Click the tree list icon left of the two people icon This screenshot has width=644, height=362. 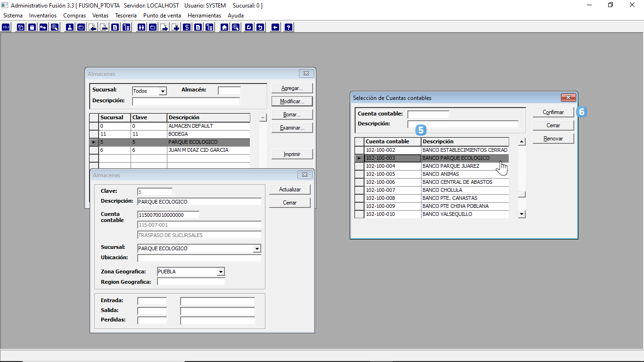pos(126,27)
